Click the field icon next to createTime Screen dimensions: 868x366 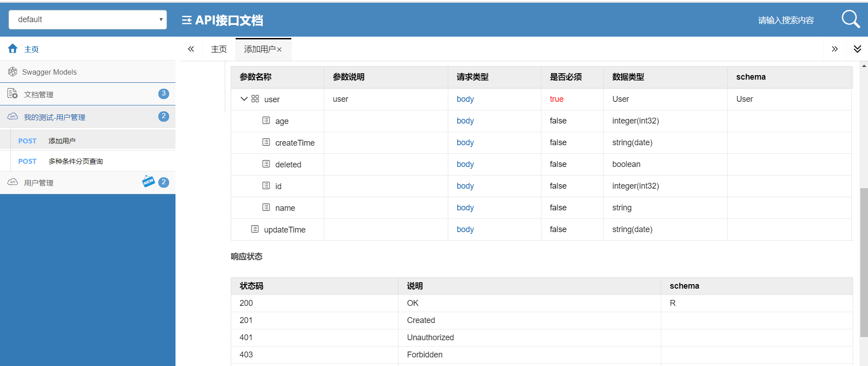(266, 142)
